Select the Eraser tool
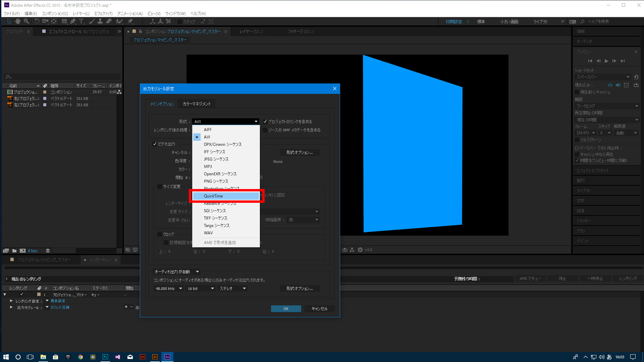644x362 pixels. [x=109, y=21]
